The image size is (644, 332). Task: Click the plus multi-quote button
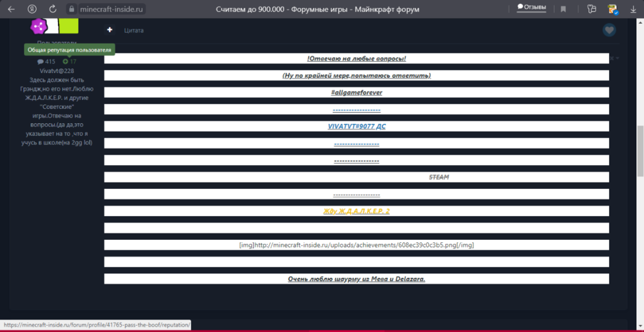tap(109, 30)
